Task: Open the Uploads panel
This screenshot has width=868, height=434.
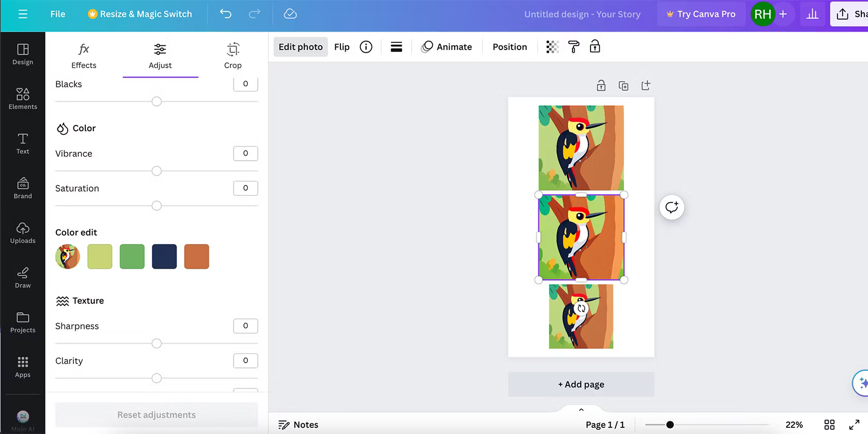Action: [x=23, y=233]
